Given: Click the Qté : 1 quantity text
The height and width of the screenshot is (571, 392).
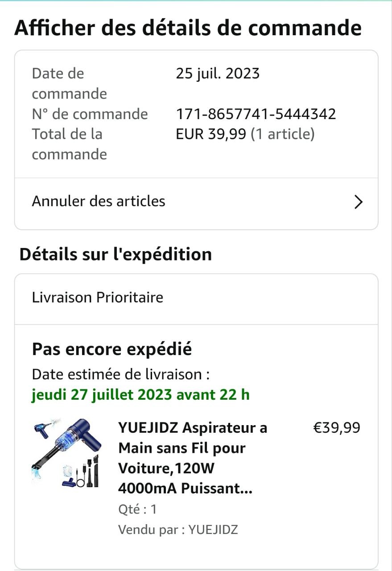Looking at the screenshot, I should (137, 509).
